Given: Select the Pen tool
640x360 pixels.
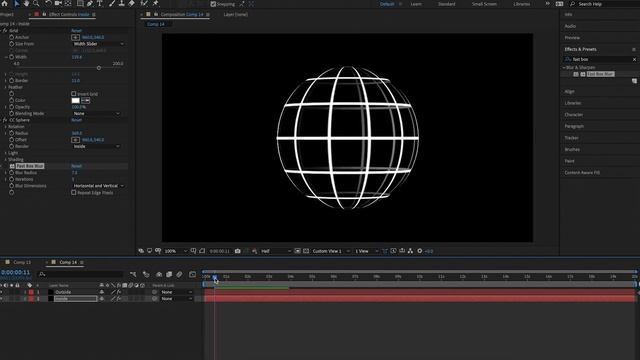Looking at the screenshot, I should point(90,3).
